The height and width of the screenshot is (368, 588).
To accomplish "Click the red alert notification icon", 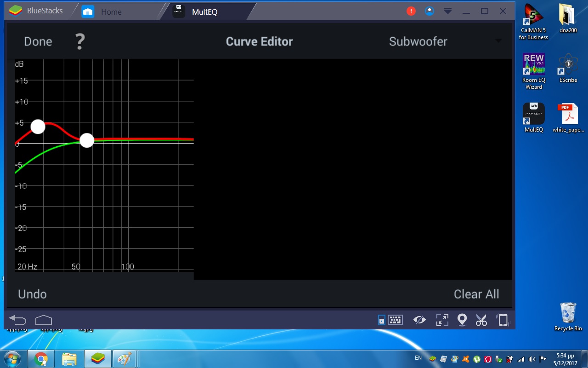I will point(411,11).
